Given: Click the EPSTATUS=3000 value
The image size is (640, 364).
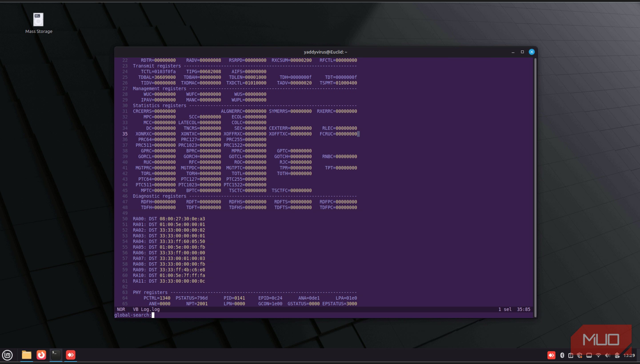Looking at the screenshot, I should click(x=340, y=304).
